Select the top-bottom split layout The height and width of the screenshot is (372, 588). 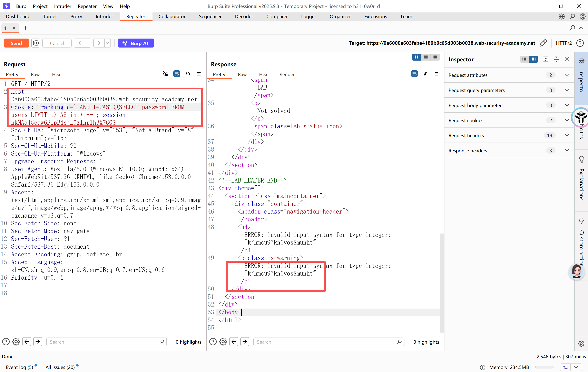426,57
